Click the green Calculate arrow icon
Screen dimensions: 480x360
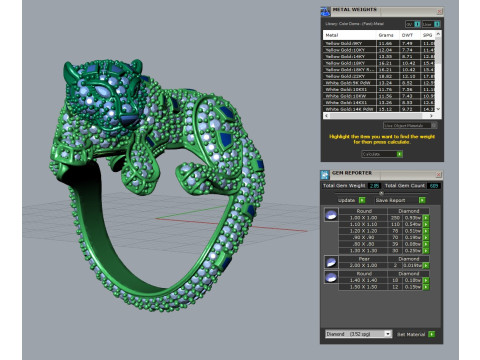pyautogui.click(x=399, y=154)
